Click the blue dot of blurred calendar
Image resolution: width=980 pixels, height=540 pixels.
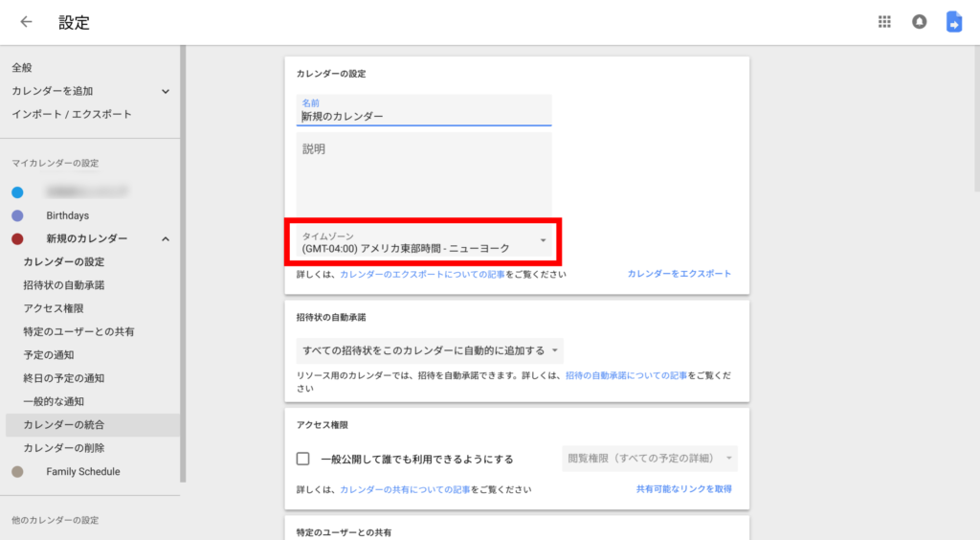coord(17,192)
